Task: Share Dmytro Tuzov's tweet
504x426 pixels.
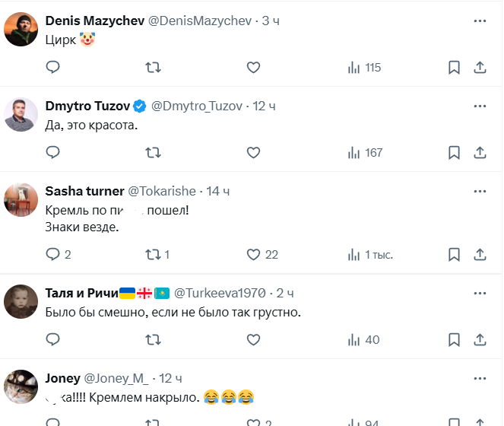Action: [480, 153]
